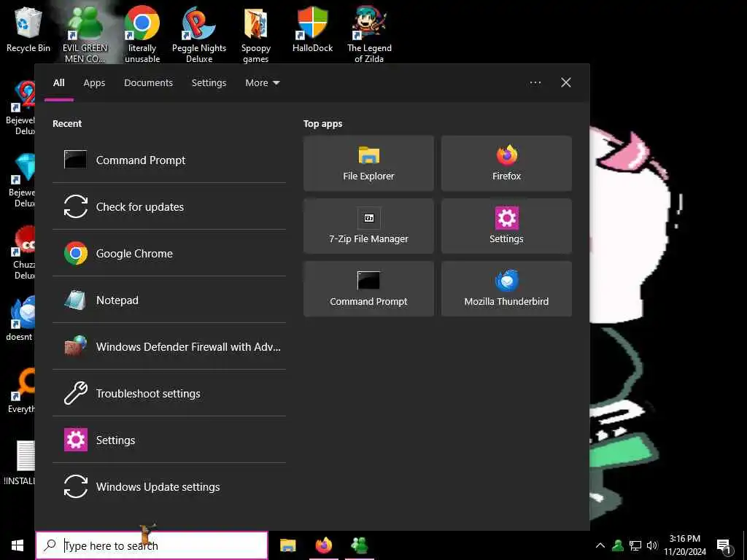Open Troubleshoot settings recent item

[x=169, y=393]
